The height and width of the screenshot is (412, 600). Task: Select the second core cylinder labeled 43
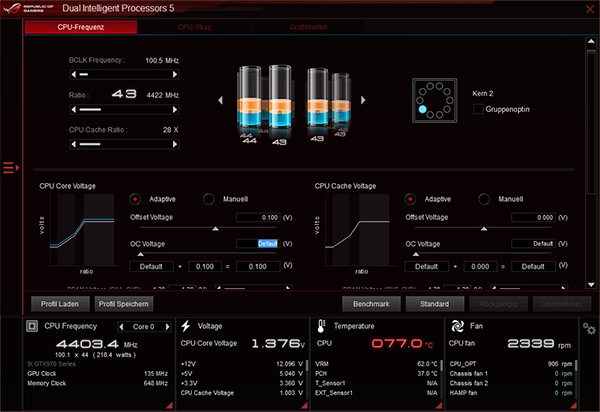(x=280, y=96)
